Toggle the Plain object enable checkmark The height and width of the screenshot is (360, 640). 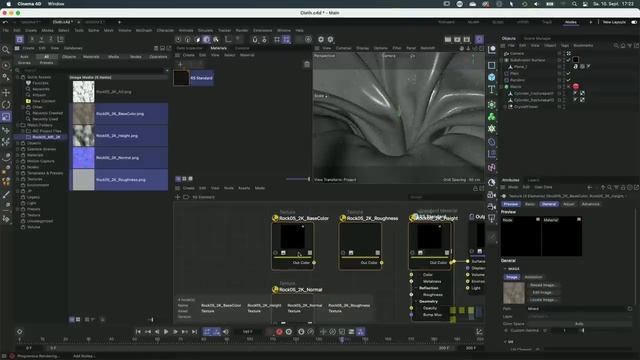(x=568, y=73)
